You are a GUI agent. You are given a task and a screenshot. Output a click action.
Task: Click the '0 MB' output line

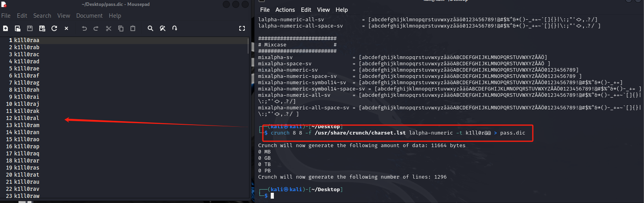(264, 152)
